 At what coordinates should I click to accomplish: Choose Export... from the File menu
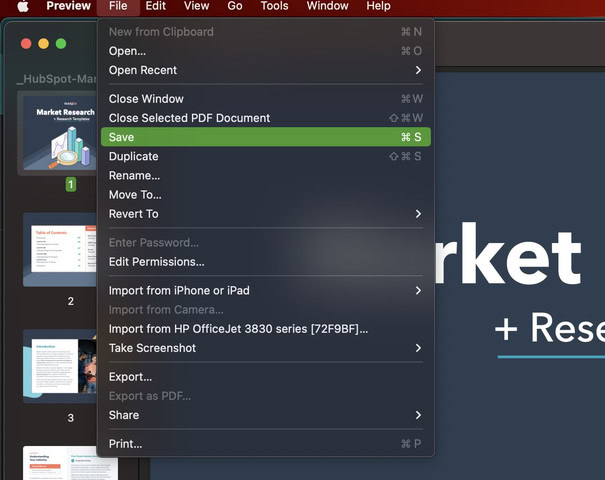pos(265,377)
